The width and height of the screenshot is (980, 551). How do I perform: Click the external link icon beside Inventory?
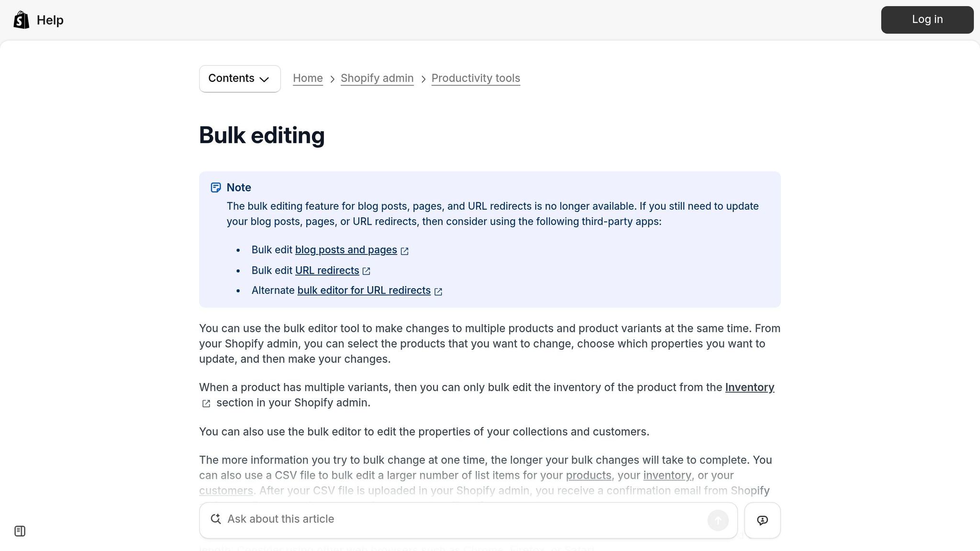[206, 403]
